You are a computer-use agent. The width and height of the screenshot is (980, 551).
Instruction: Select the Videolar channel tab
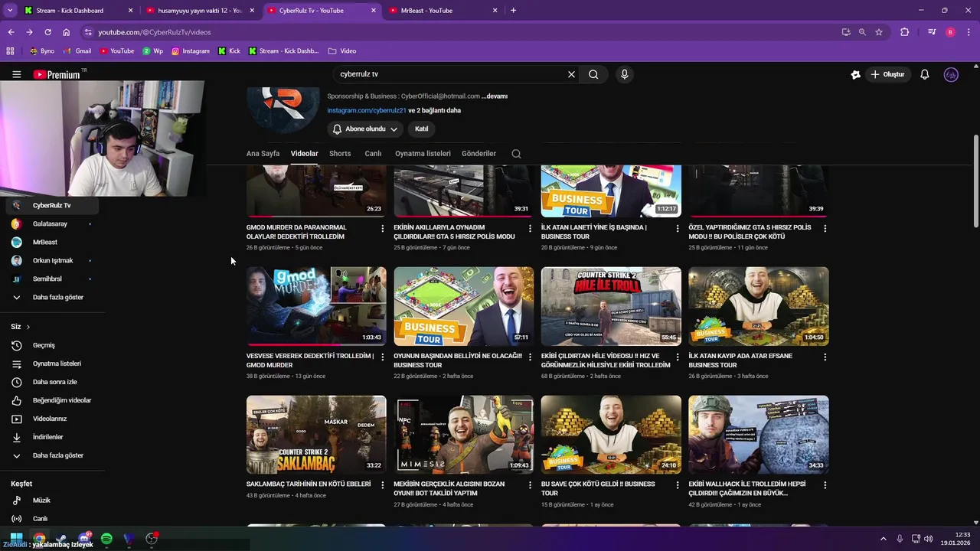pos(304,154)
